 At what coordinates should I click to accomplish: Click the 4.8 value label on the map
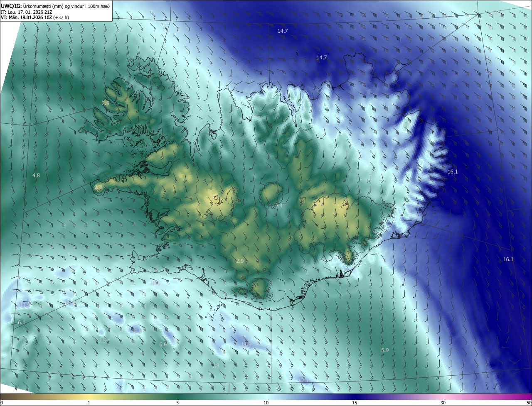coord(36,176)
